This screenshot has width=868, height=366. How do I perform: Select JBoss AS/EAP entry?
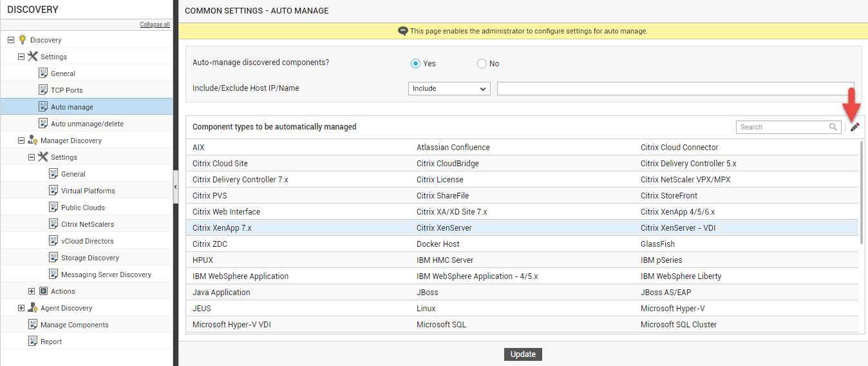[x=666, y=293]
